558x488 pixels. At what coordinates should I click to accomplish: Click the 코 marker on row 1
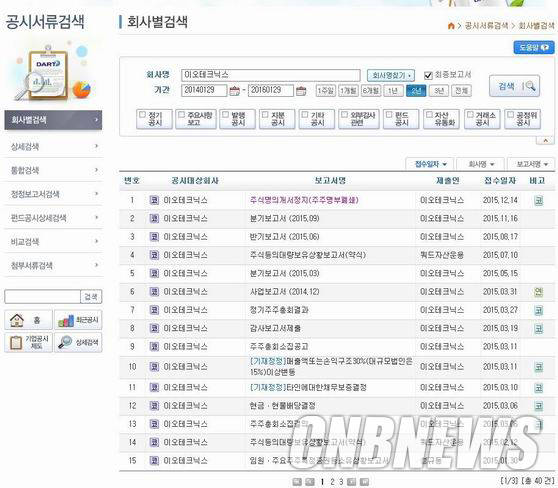(538, 200)
